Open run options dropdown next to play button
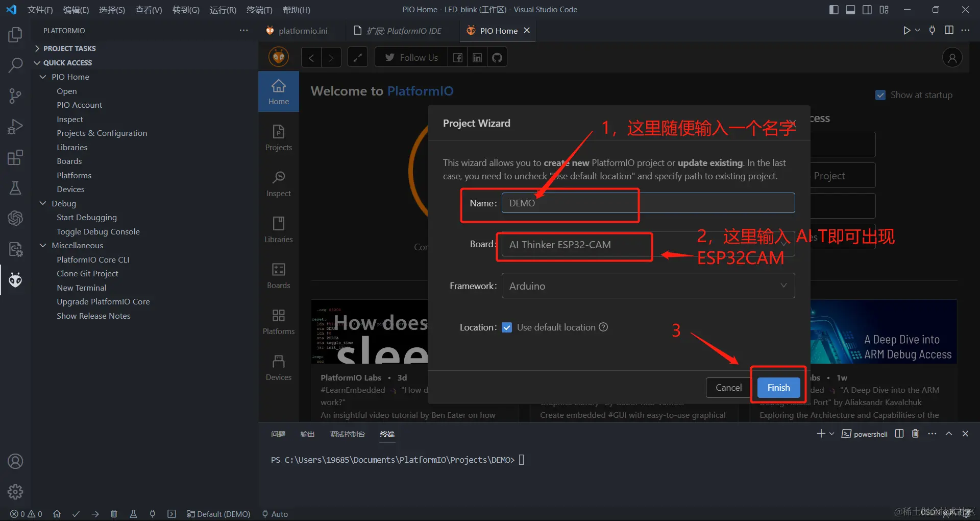Viewport: 980px width, 521px height. (917, 31)
